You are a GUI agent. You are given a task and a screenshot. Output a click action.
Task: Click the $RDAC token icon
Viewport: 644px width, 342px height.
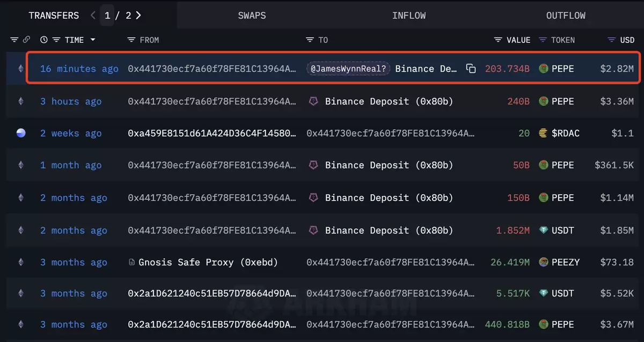pos(543,133)
